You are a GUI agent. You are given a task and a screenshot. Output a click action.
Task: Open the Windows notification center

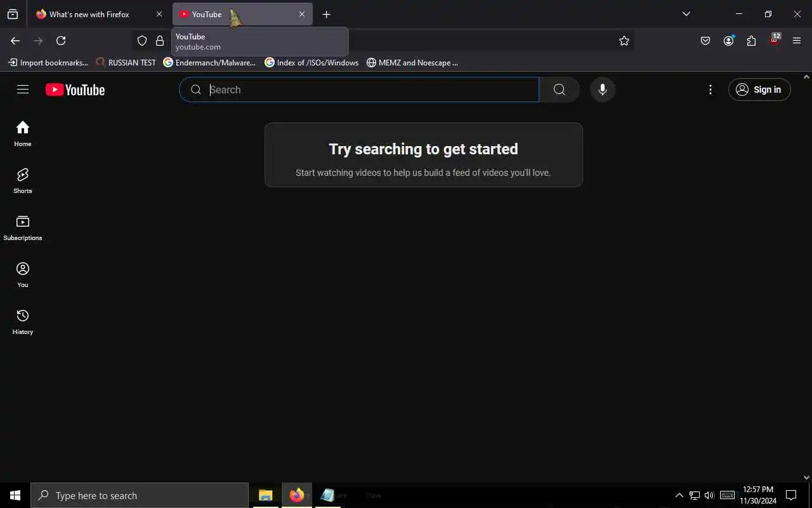[791, 495]
